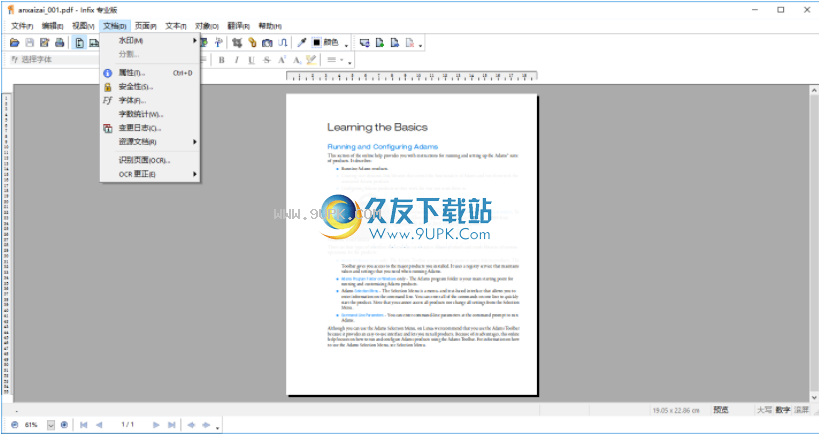The height and width of the screenshot is (434, 819).
Task: Click the 19.05 x 22.86 cm page size
Action: click(676, 410)
